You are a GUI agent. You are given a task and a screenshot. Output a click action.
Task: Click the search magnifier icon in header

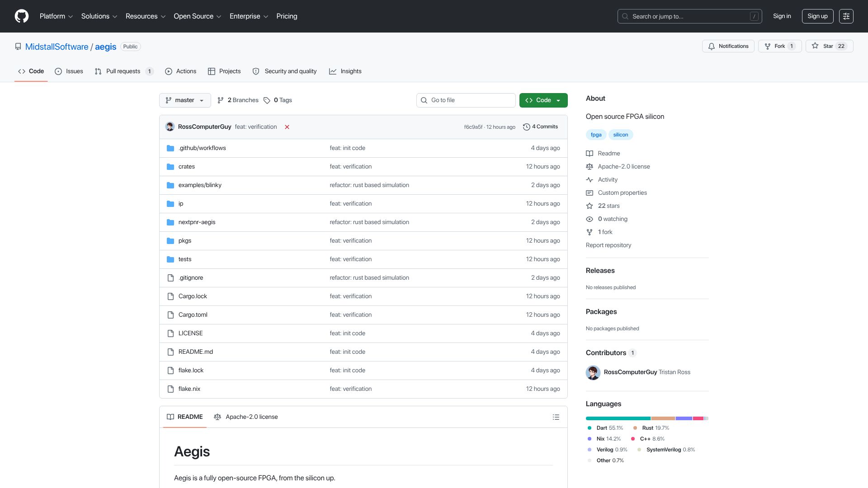pos(625,16)
